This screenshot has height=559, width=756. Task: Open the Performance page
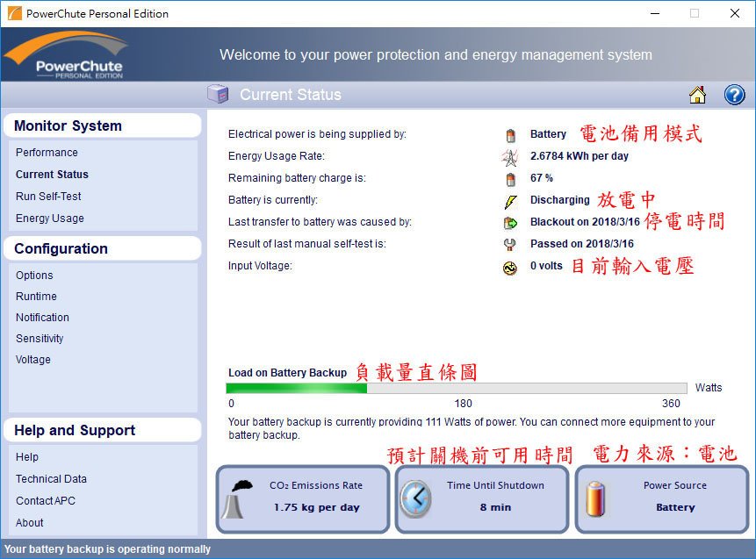coord(47,153)
